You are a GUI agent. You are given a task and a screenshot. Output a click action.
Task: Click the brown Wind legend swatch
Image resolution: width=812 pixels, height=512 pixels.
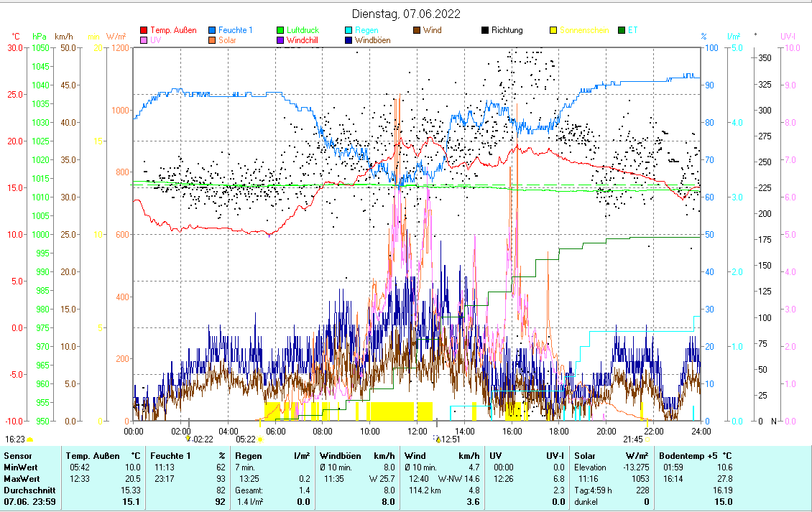coord(417,31)
